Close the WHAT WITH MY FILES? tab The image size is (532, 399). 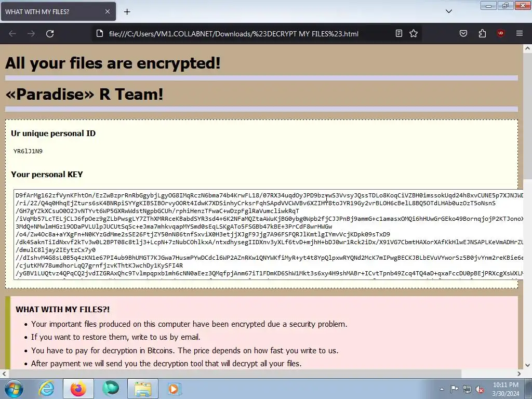107,11
